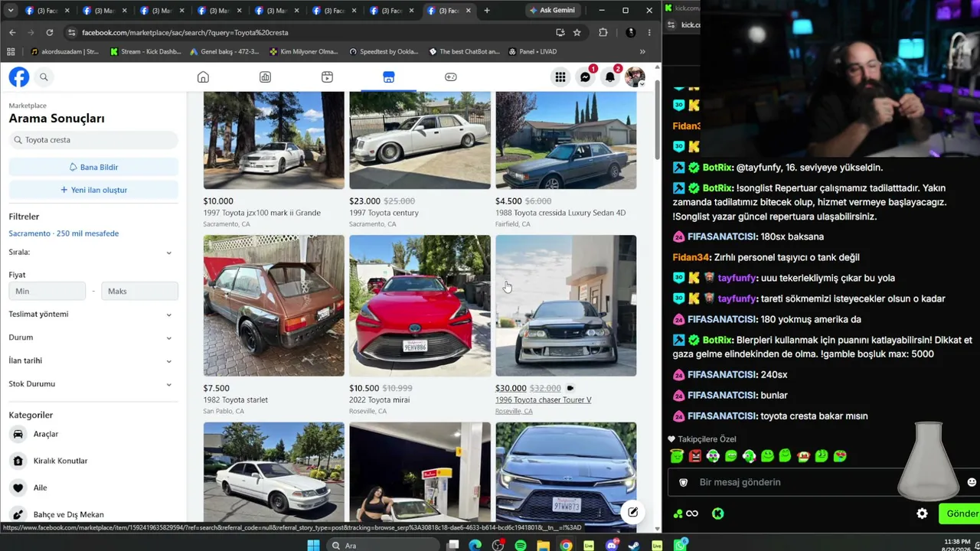Click Yeni ilan oluştur button
Screen dimensions: 980x551
93,190
